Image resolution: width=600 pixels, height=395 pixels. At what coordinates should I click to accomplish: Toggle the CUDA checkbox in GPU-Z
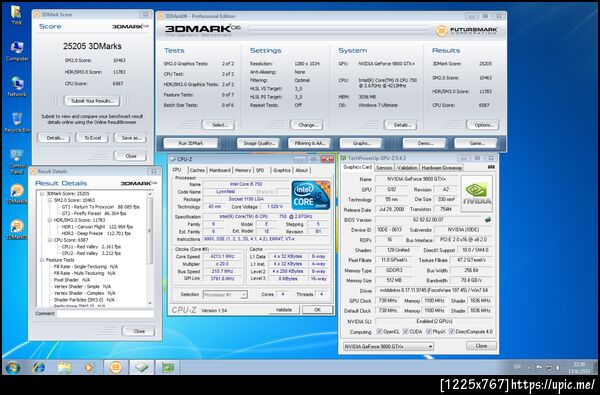pyautogui.click(x=406, y=331)
